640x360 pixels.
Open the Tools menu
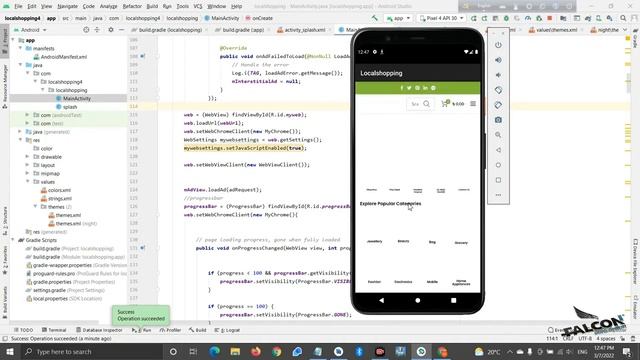182,6
